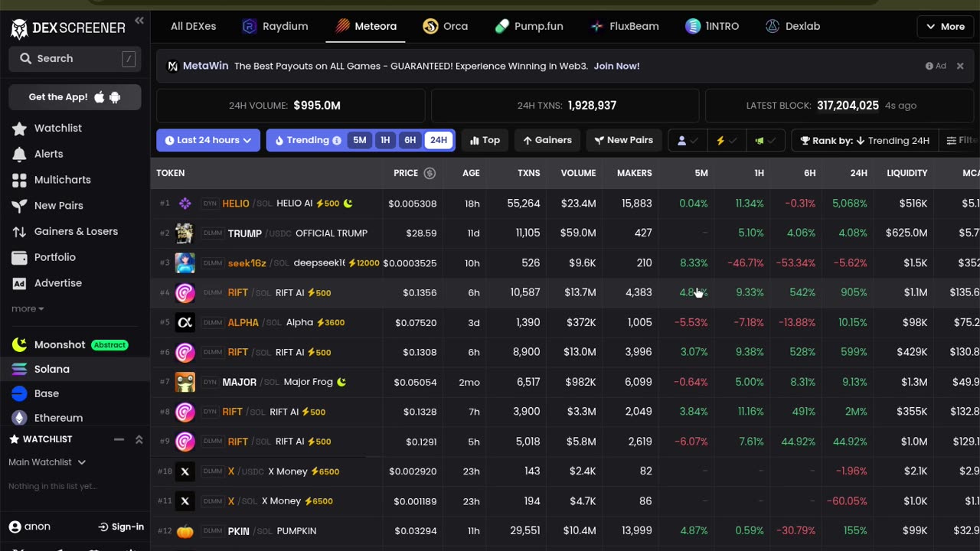
Task: Open the anon user profile
Action: pos(30,527)
